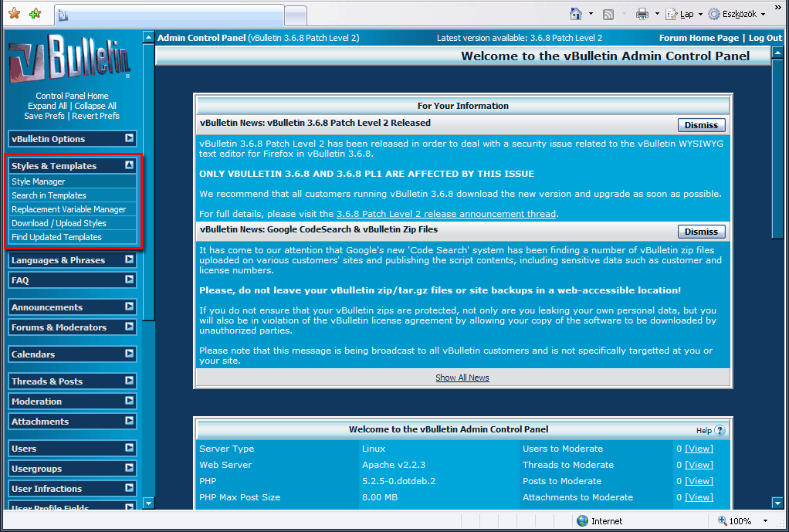
Task: Click the vBulletin logo image
Action: click(71, 61)
